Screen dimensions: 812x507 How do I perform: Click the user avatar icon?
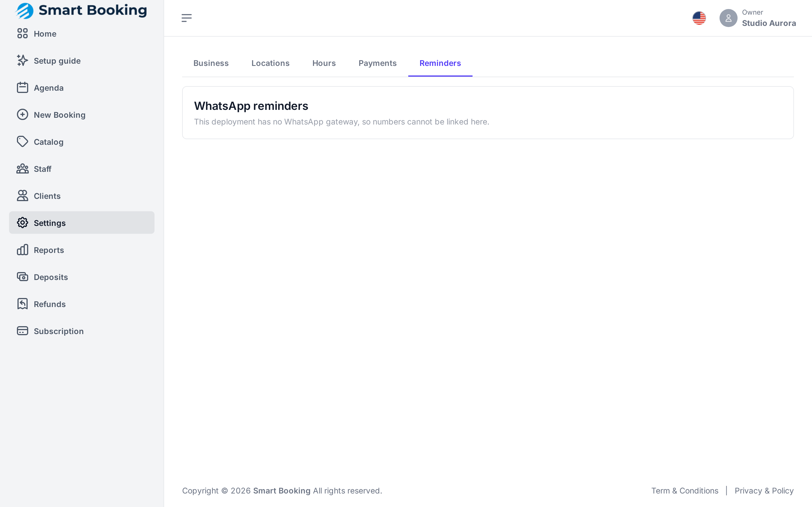coord(728,18)
